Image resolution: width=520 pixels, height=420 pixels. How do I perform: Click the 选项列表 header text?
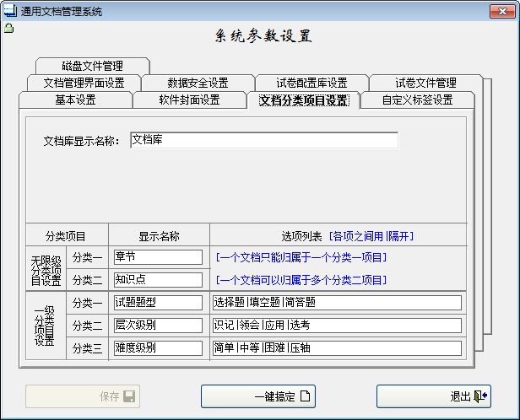301,236
